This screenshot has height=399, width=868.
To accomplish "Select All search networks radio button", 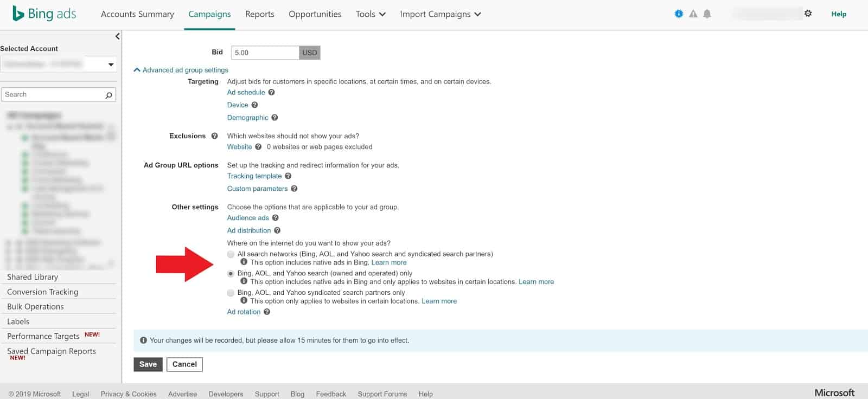I will click(231, 254).
